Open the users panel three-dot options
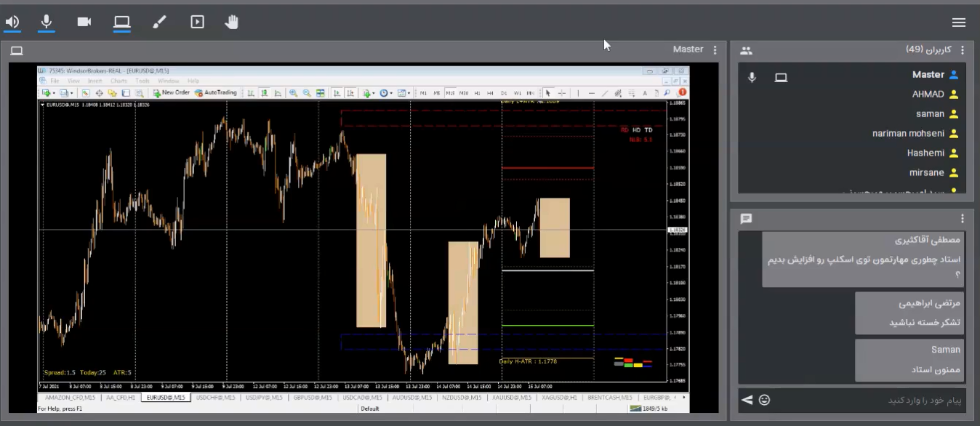 click(963, 50)
